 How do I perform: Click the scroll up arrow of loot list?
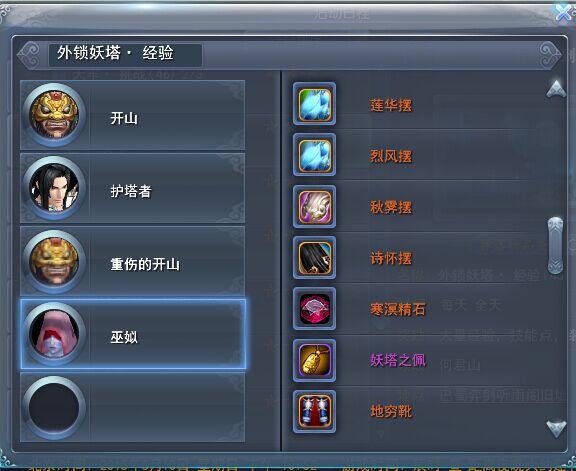(x=556, y=89)
